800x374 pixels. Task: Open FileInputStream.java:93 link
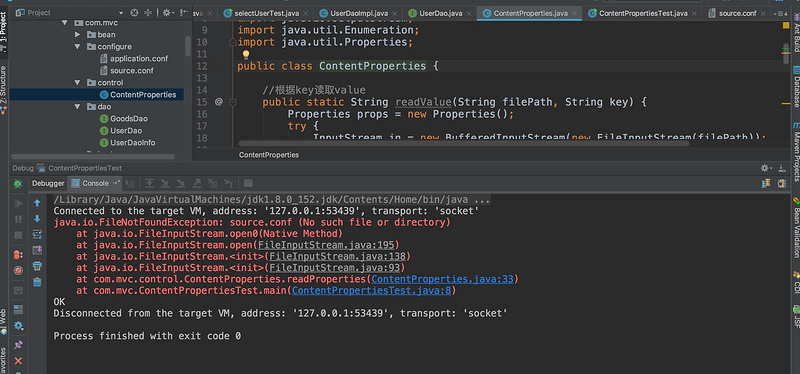pyautogui.click(x=334, y=268)
